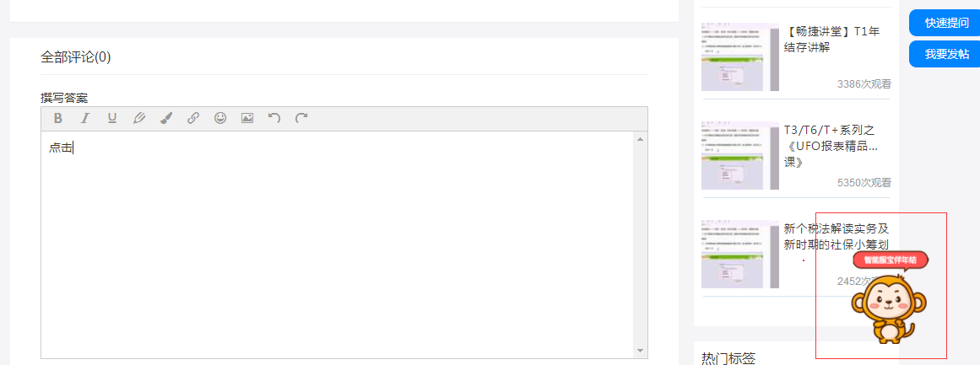The image size is (980, 365).
Task: Undo the last edit in editor
Action: [x=274, y=118]
